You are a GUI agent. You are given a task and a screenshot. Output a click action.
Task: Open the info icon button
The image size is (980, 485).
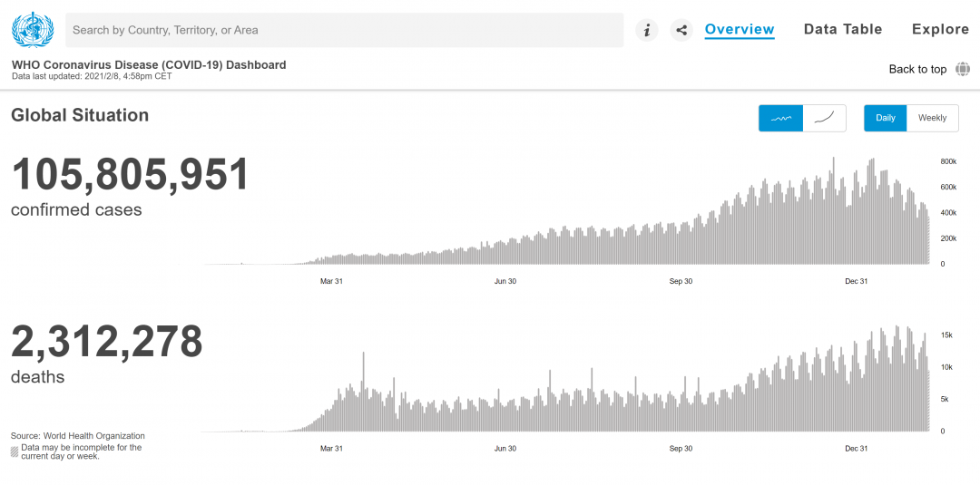(647, 30)
